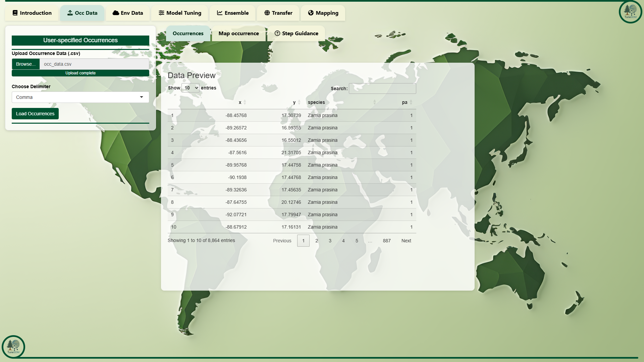Go to the Next page of entries

click(406, 241)
